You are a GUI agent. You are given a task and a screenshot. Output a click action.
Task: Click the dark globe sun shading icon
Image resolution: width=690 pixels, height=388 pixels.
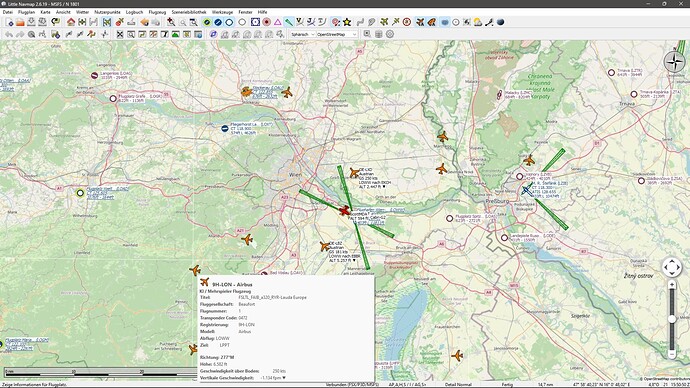coord(500,22)
